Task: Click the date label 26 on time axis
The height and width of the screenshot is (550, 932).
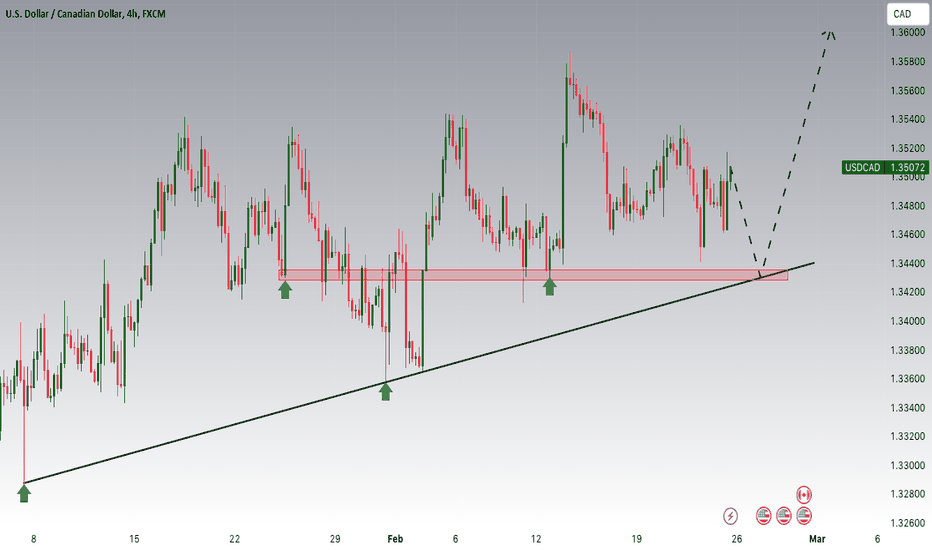Action: click(x=737, y=539)
